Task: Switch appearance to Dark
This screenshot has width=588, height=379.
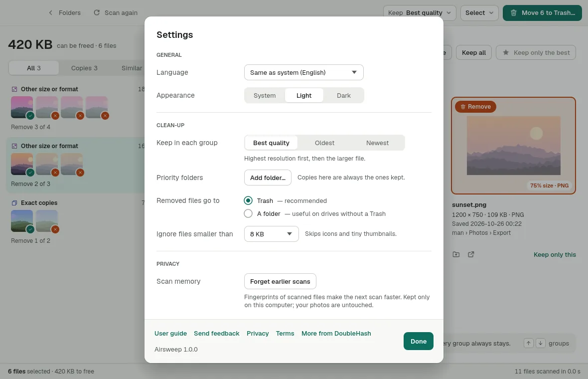Action: [x=343, y=95]
